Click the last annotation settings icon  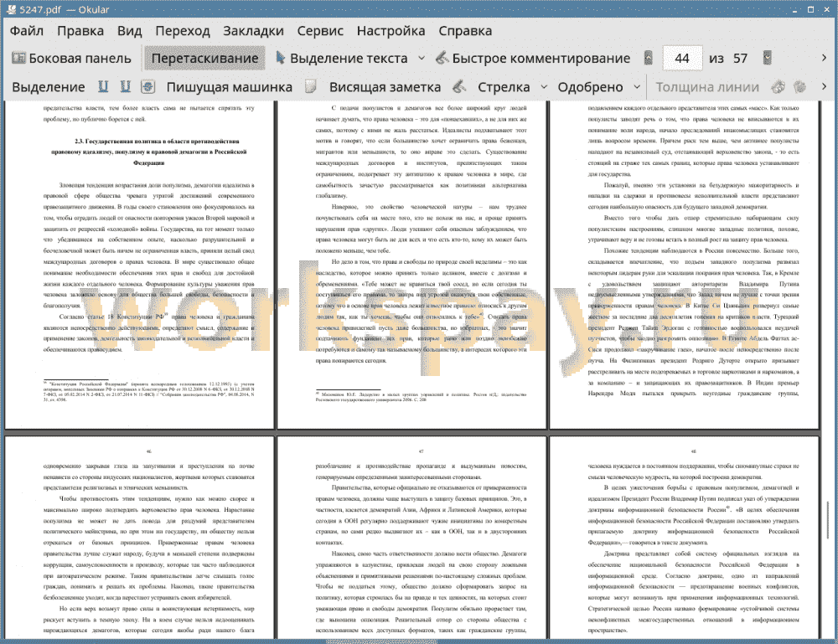799,86
